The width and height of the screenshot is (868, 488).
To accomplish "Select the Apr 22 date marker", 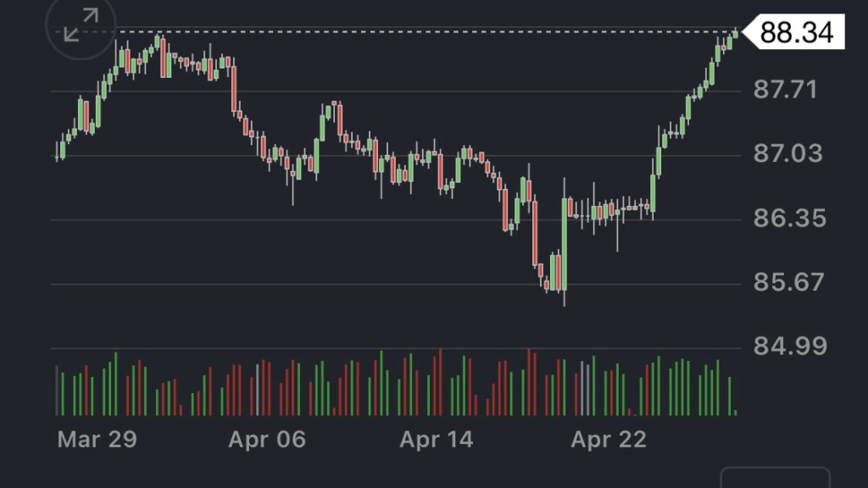I will click(x=608, y=440).
